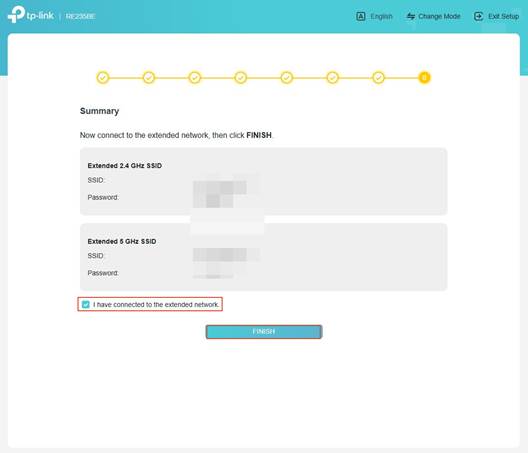Click Password label under 2.4 GHz section
Image resolution: width=528 pixels, height=453 pixels.
[103, 197]
